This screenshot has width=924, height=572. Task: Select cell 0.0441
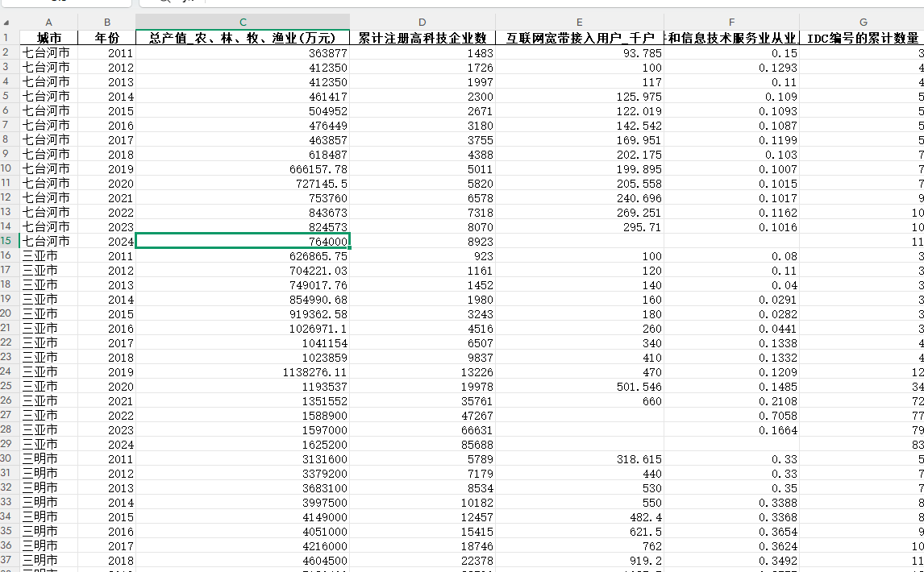(x=731, y=328)
